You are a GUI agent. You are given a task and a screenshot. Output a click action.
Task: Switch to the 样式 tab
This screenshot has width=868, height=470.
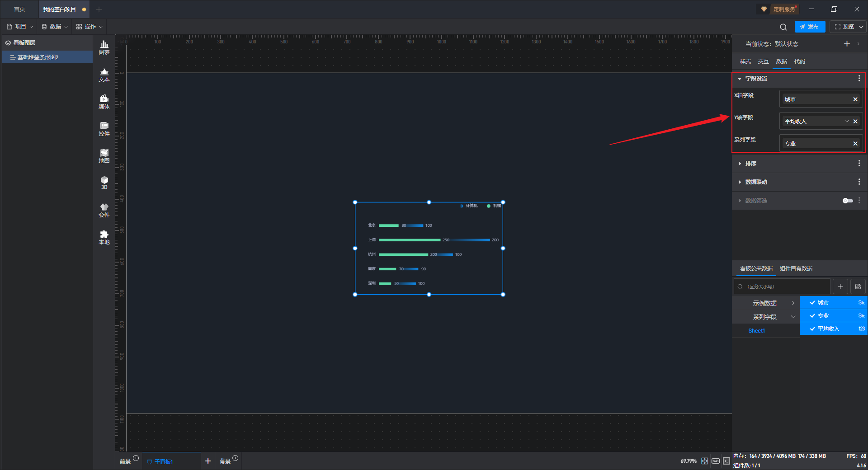point(745,61)
